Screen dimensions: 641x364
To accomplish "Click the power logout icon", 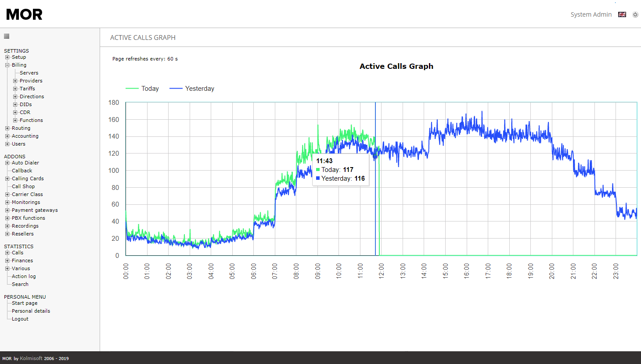I will coord(635,14).
